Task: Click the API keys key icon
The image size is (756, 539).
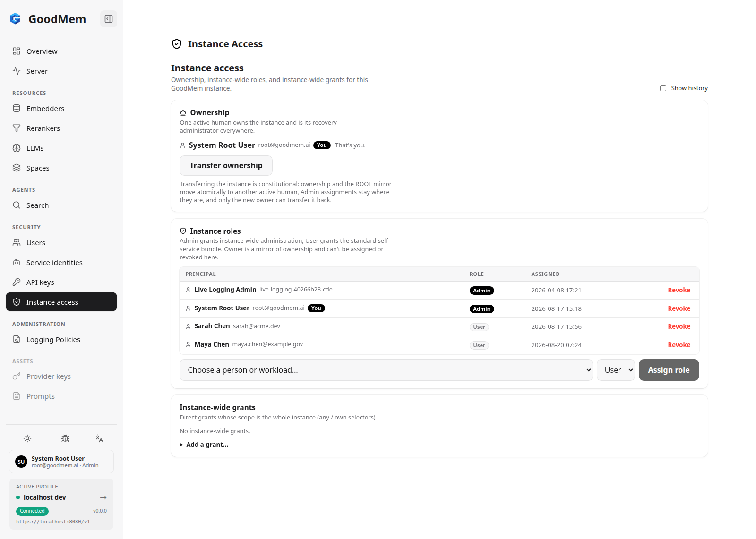Action: (x=17, y=282)
